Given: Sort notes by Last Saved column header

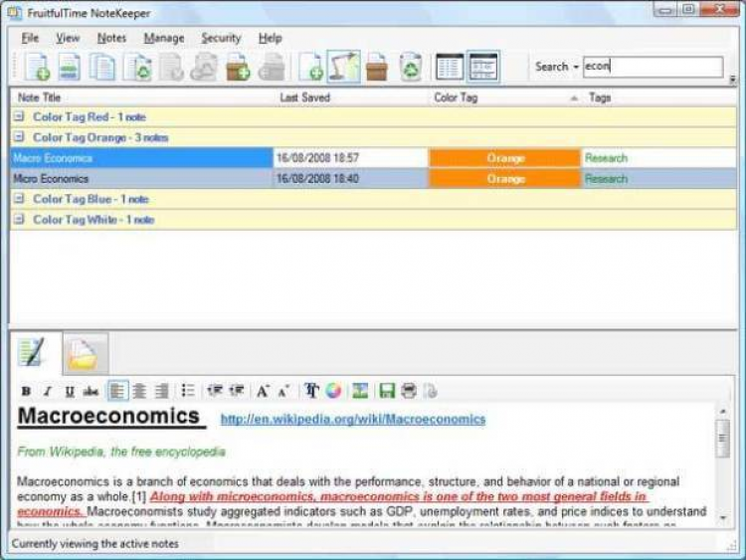Looking at the screenshot, I should (304, 97).
